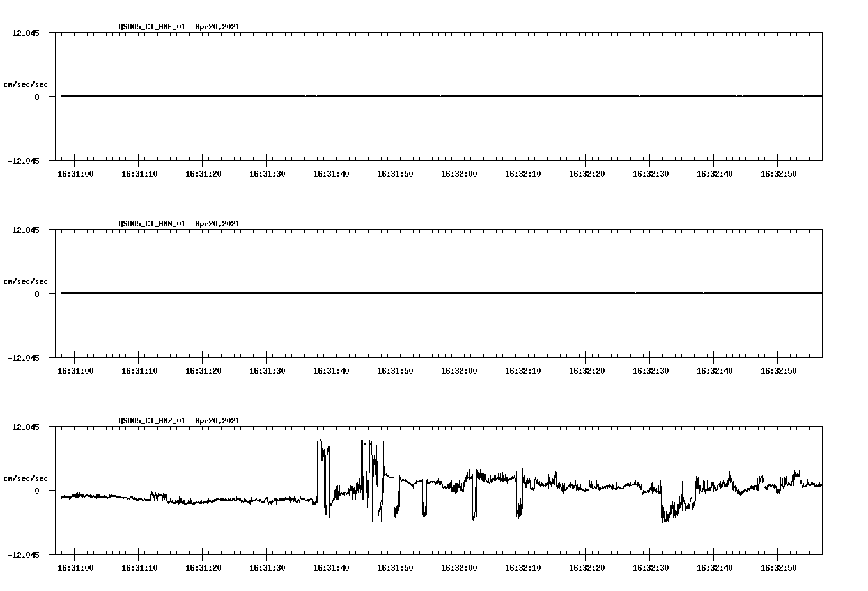Image resolution: width=868 pixels, height=591 pixels.
Task: Select the QSD05_CI_HNZ_01 channel label
Action: tap(150, 420)
